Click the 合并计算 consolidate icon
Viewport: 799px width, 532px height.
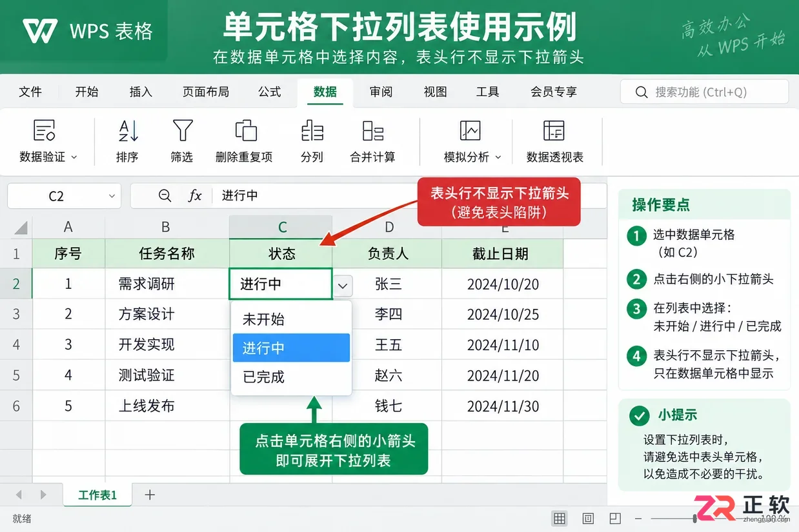(x=372, y=130)
